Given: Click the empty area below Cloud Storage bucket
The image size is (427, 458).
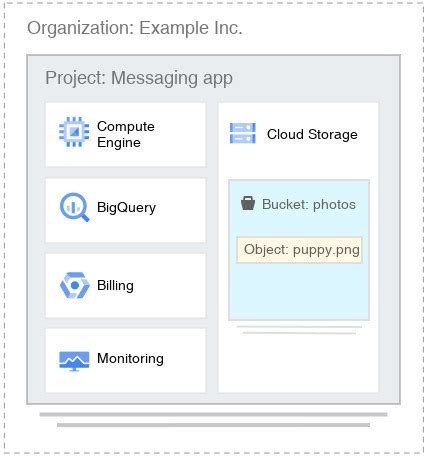Looking at the screenshot, I should pyautogui.click(x=298, y=363).
